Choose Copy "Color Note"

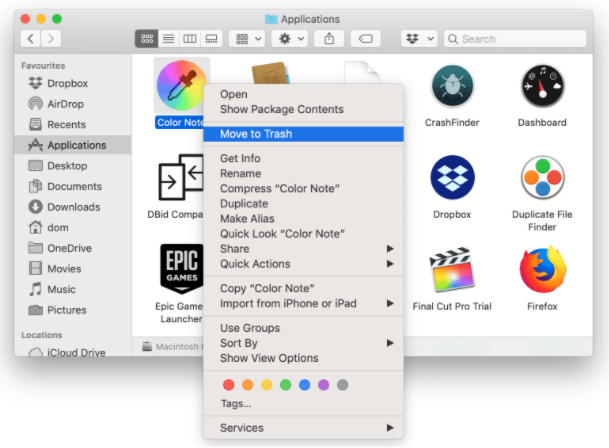click(303, 288)
